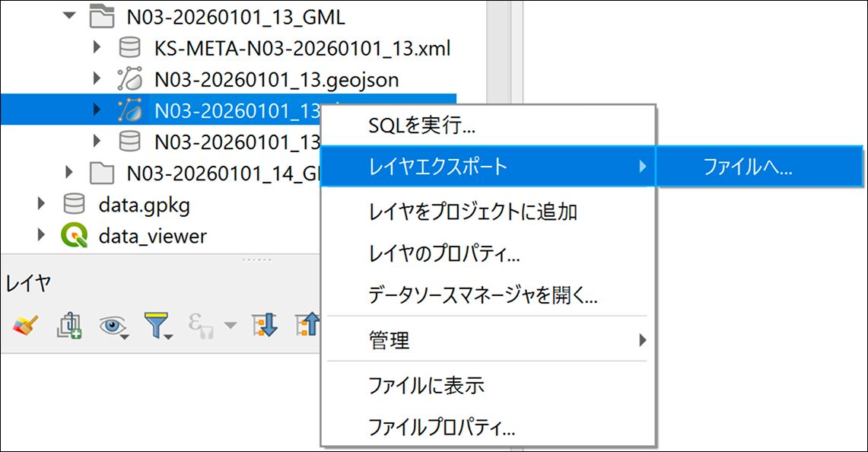868x452 pixels.
Task: Expand the N03-20260101_13 row under the highlighted one
Action: point(97,142)
